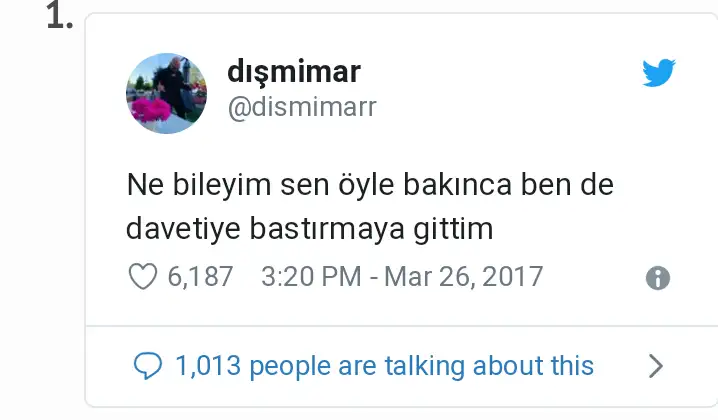This screenshot has width=718, height=420.
Task: Open the Twitter bird logo
Action: point(658,72)
